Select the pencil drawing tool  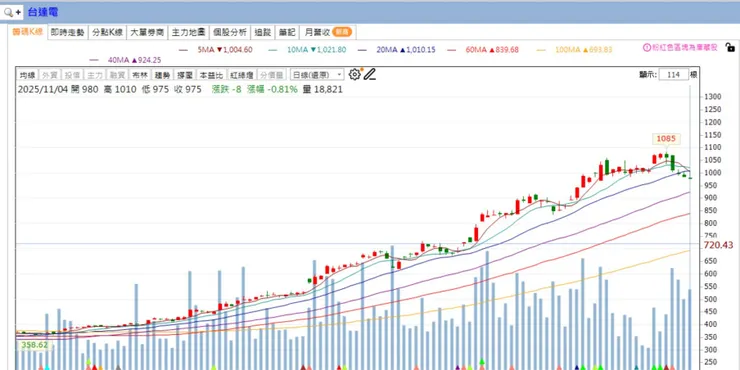pos(370,74)
